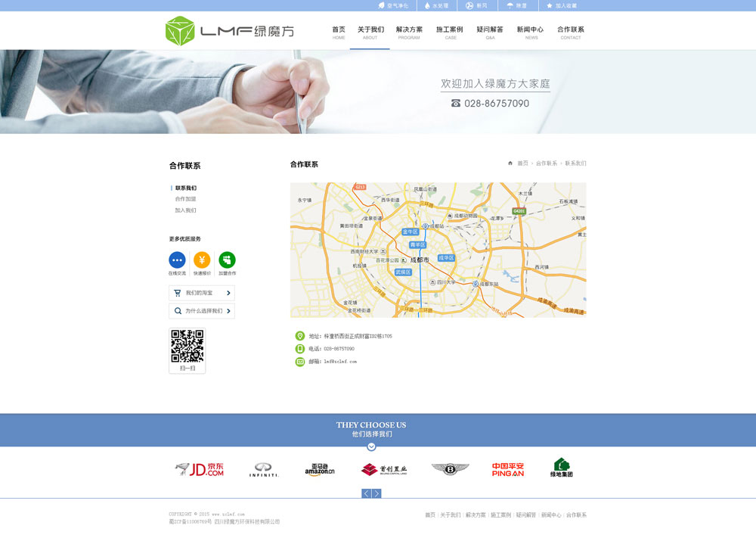Click the 首创置业 partner logo

tap(384, 469)
